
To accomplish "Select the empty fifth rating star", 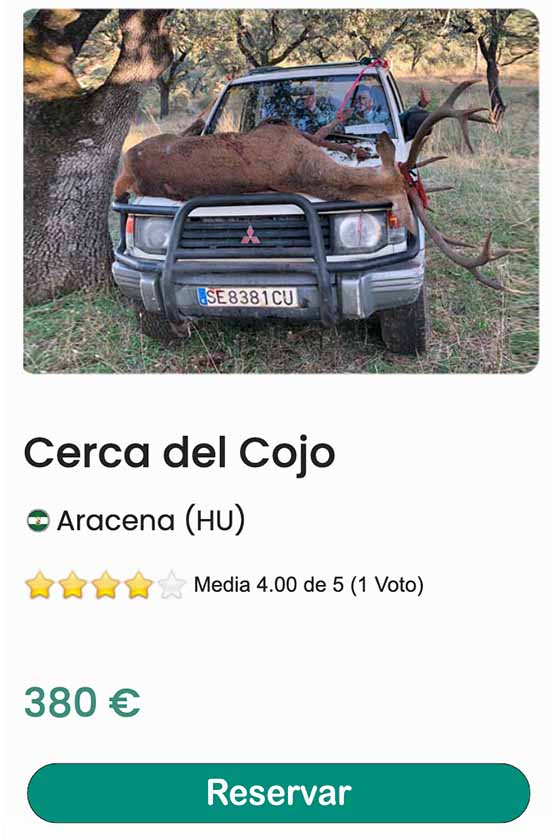I will pos(171,584).
